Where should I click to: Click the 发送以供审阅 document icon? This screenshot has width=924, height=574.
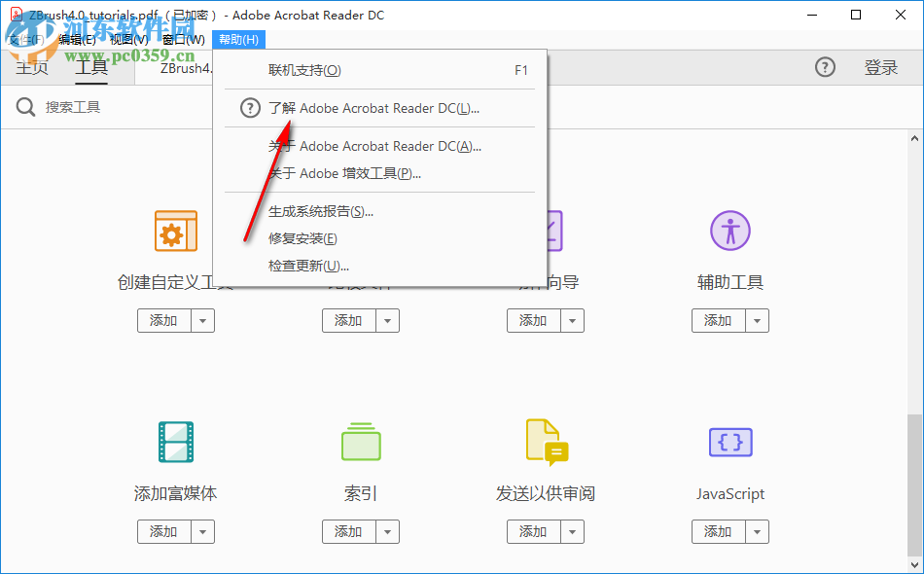click(546, 443)
